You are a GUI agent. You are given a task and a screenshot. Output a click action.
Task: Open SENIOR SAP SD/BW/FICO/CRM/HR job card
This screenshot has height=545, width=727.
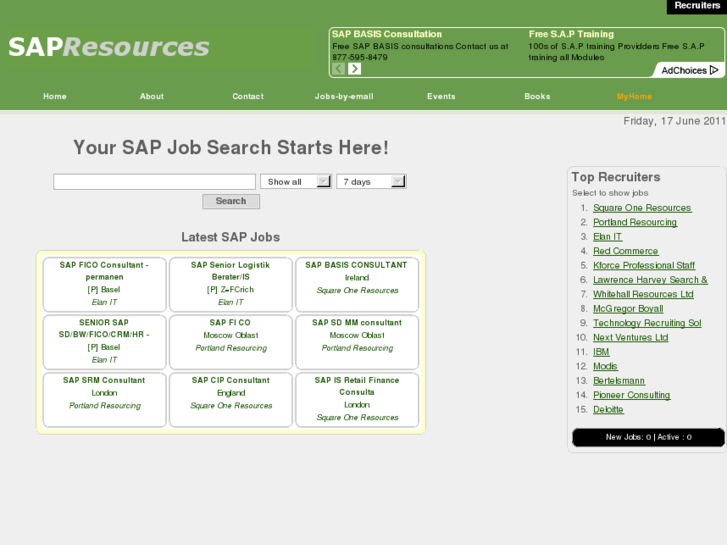[x=104, y=342]
